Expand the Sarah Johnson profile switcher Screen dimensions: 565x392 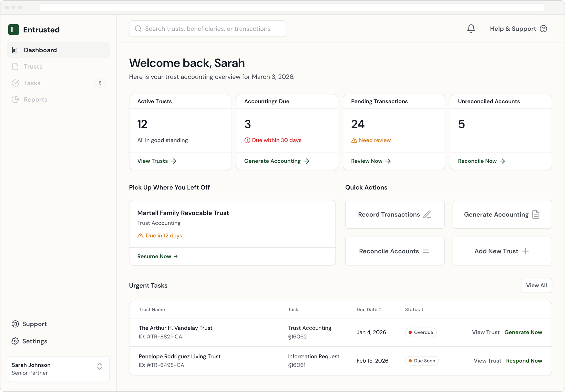pos(99,367)
